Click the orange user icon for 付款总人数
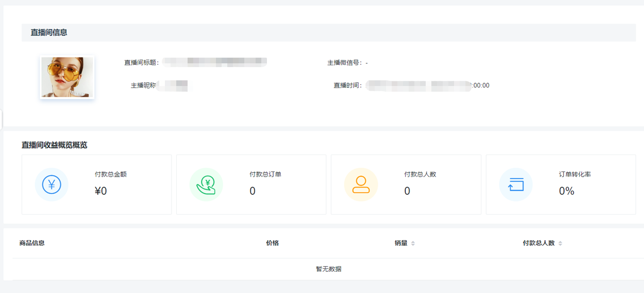The height and width of the screenshot is (293, 644). point(361,185)
